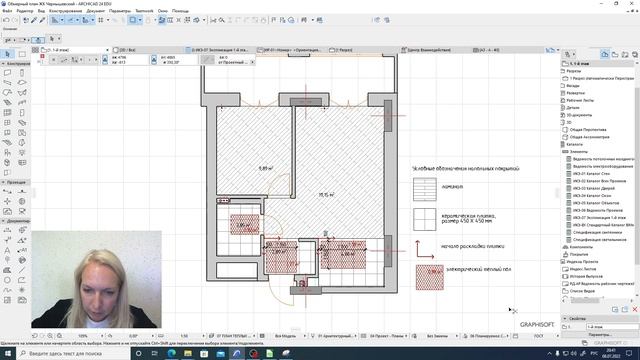Click the Параметры button in Navigator properties
Screen dimensions: 640x360
(600, 335)
